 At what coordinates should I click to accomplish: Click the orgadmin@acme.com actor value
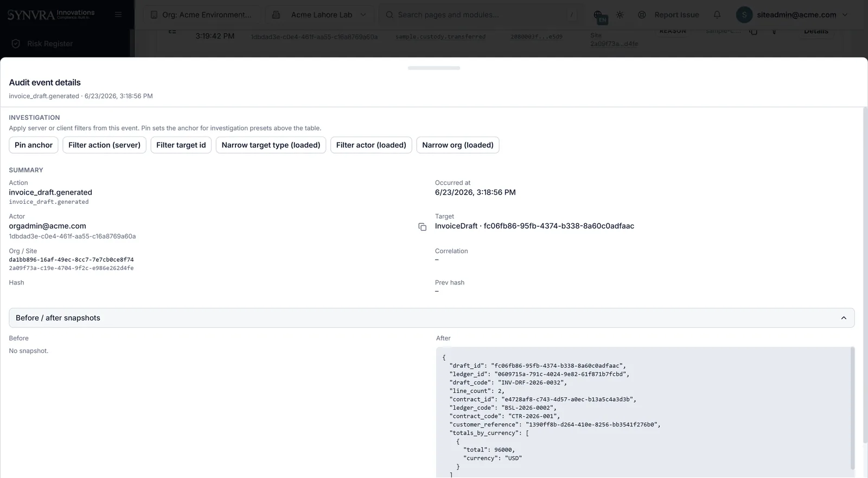pyautogui.click(x=48, y=226)
